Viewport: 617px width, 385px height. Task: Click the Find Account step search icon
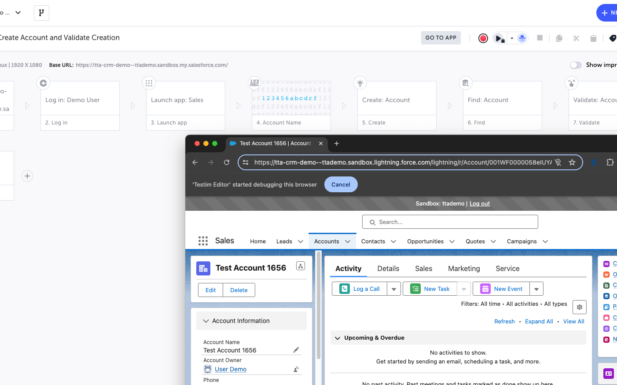[x=466, y=83]
